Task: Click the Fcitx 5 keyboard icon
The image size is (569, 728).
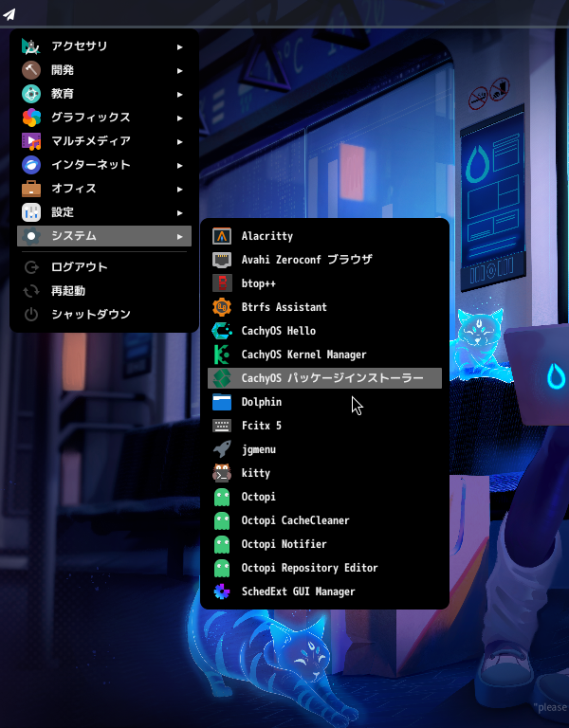Action: coord(222,426)
